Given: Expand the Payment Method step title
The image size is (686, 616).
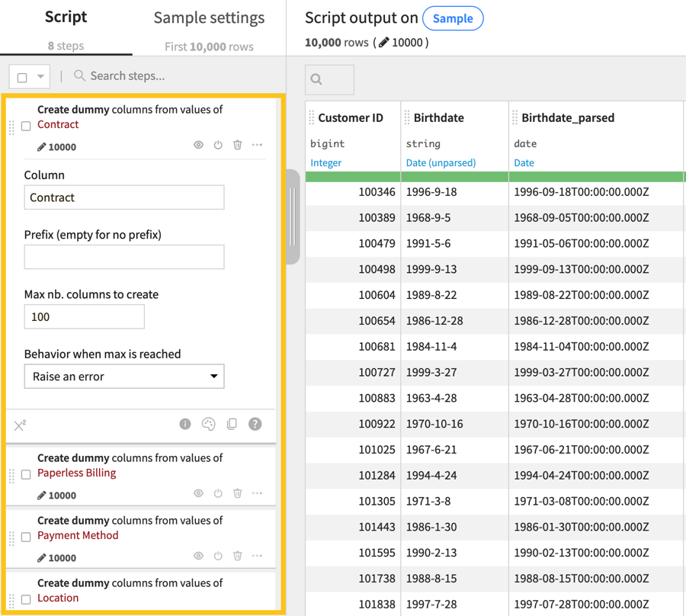Looking at the screenshot, I should coord(130,528).
